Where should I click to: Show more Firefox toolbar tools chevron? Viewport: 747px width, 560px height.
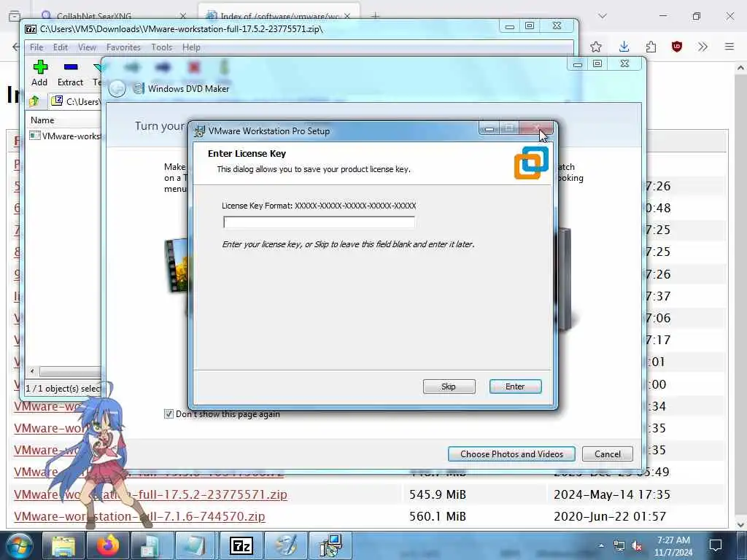pyautogui.click(x=703, y=47)
